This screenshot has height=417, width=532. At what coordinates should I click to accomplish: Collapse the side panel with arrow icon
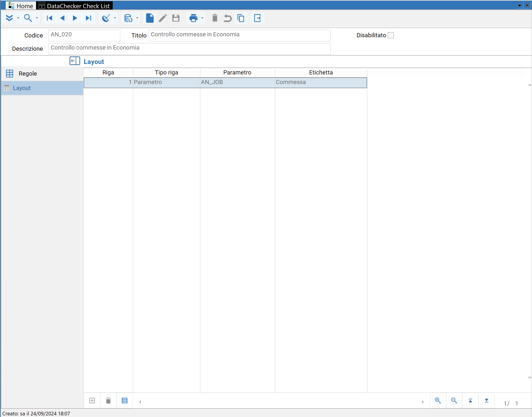pyautogui.click(x=75, y=61)
